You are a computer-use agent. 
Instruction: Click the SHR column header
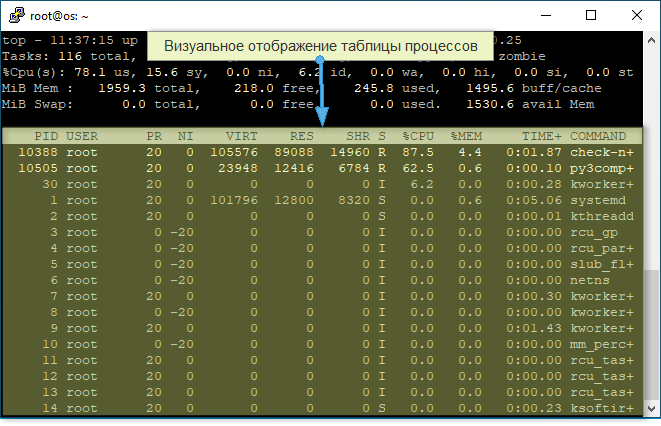click(358, 136)
